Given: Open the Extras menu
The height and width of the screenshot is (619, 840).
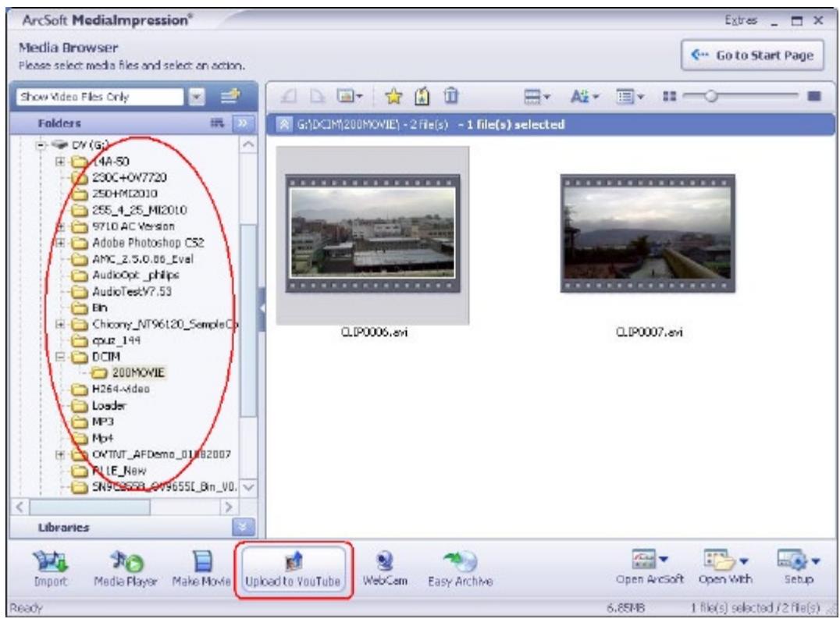Looking at the screenshot, I should (x=741, y=20).
